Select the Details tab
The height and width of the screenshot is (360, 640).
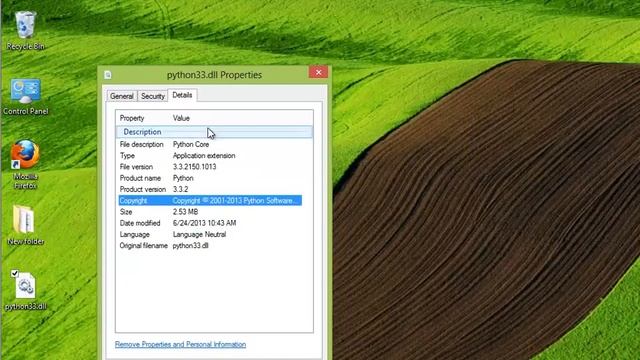point(182,95)
